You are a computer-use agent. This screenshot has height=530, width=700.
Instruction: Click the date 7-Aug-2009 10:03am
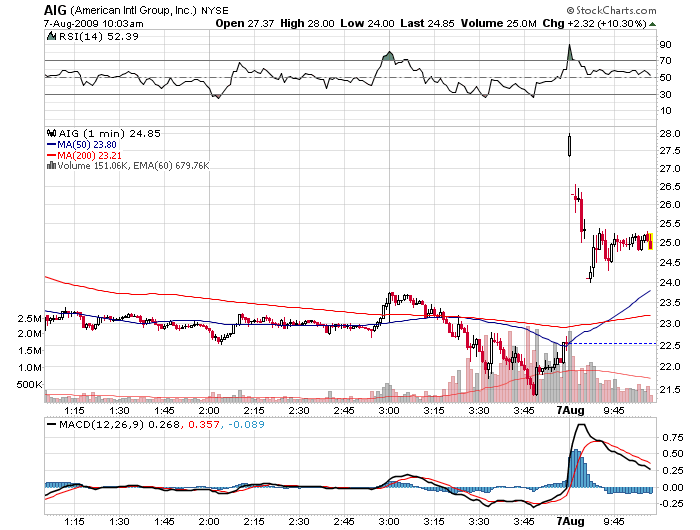[93, 24]
